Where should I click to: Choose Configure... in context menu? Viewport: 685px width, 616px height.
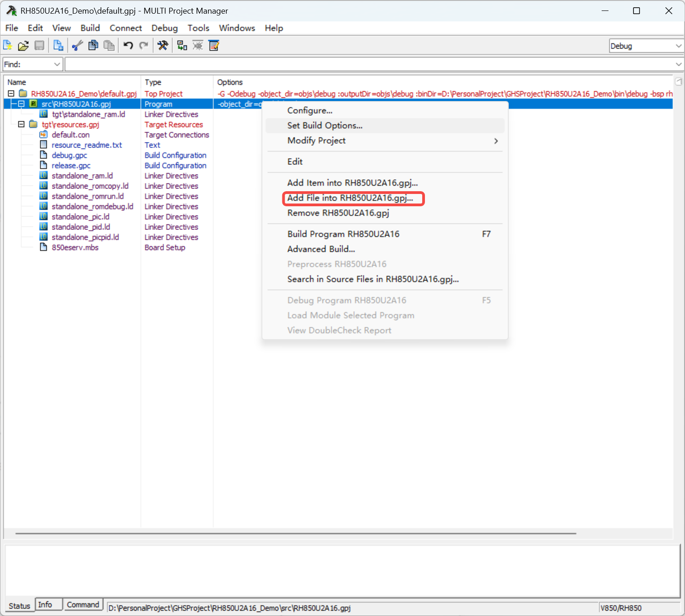(385, 111)
